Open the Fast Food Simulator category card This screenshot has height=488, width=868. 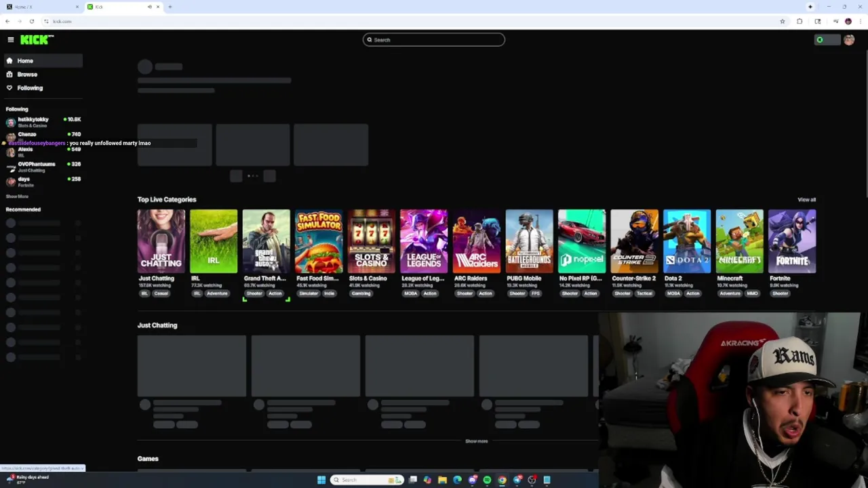pos(319,241)
